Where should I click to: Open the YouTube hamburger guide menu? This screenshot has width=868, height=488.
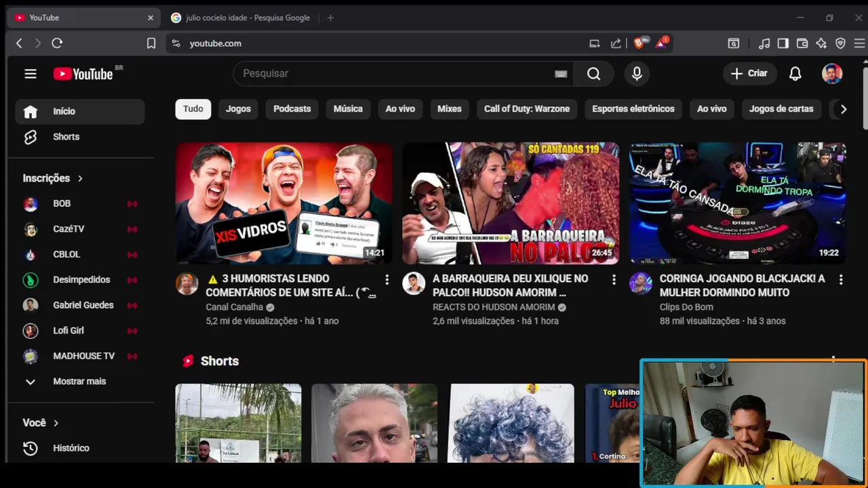(x=31, y=74)
